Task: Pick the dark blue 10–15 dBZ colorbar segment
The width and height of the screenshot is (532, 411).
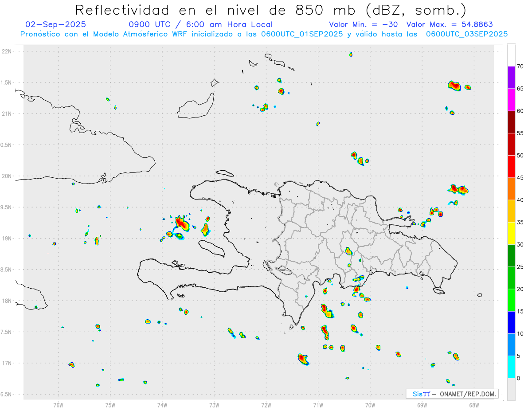Action: coord(511,322)
